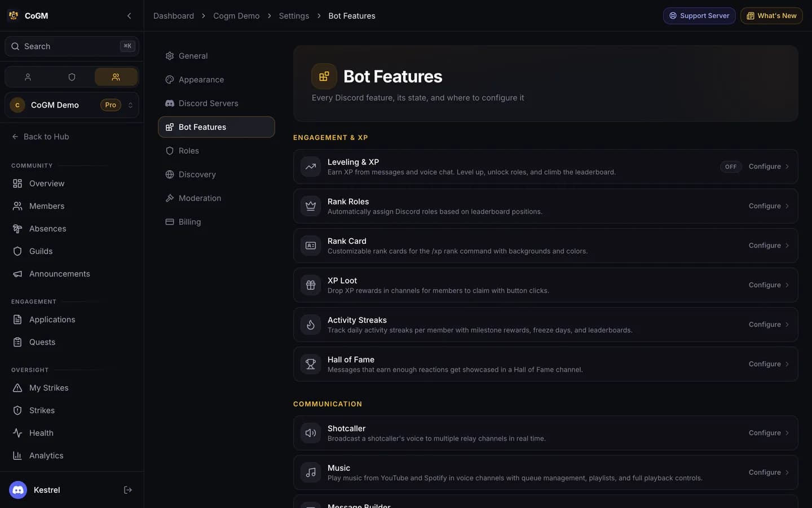
Task: Click the Shotcaller speaker icon
Action: coord(311,433)
